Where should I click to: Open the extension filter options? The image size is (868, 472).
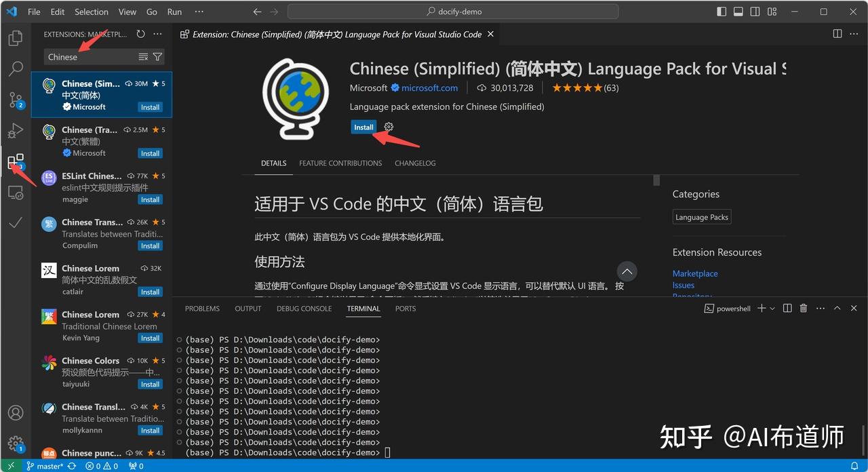coord(157,56)
